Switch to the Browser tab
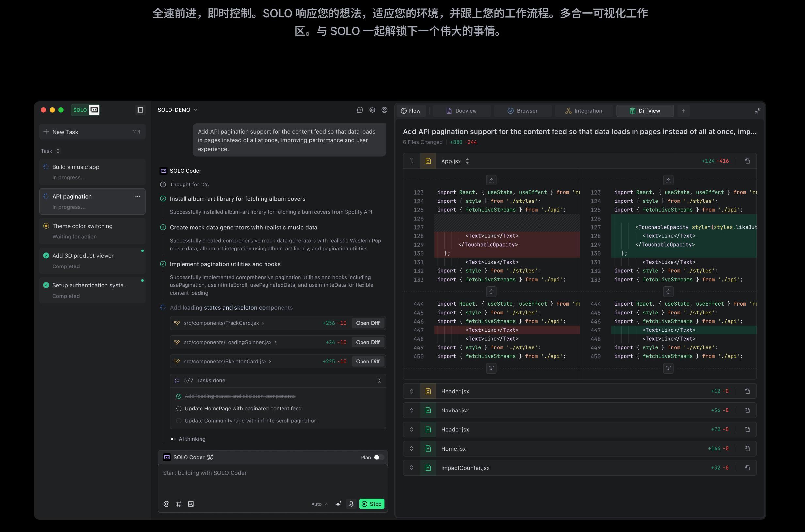805x532 pixels. pyautogui.click(x=523, y=111)
